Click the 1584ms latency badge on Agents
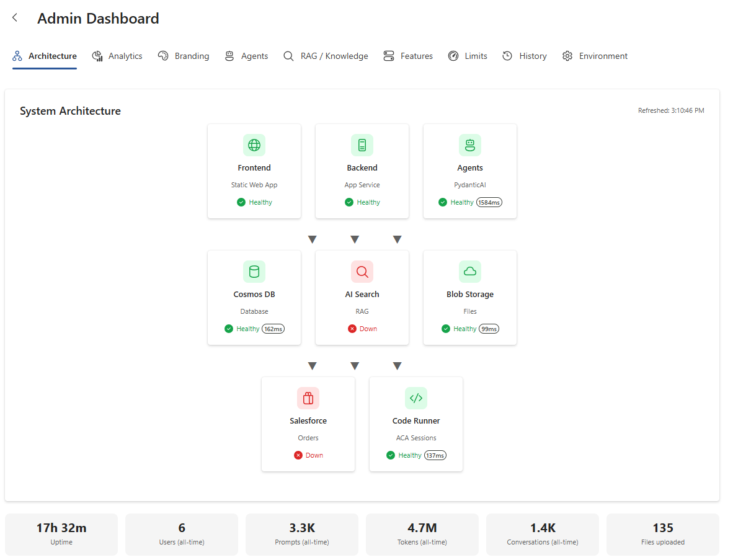Viewport: 733px width, 560px height. click(x=489, y=202)
